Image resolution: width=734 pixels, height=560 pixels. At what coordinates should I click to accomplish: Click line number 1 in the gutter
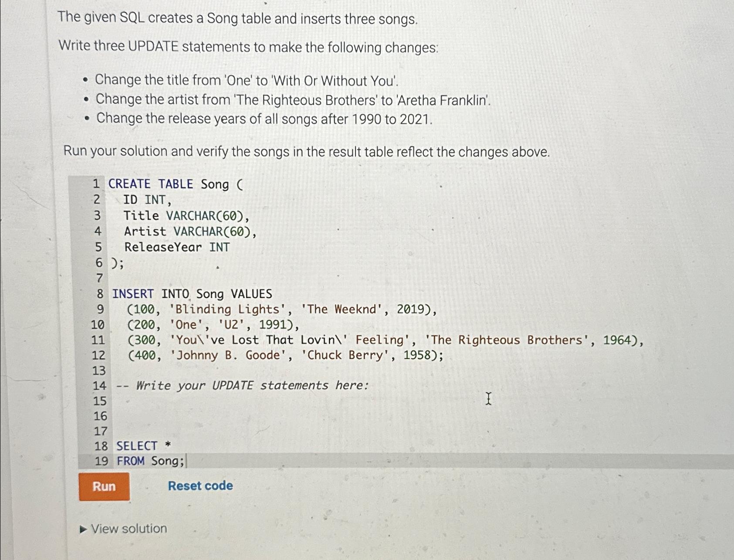click(x=97, y=184)
